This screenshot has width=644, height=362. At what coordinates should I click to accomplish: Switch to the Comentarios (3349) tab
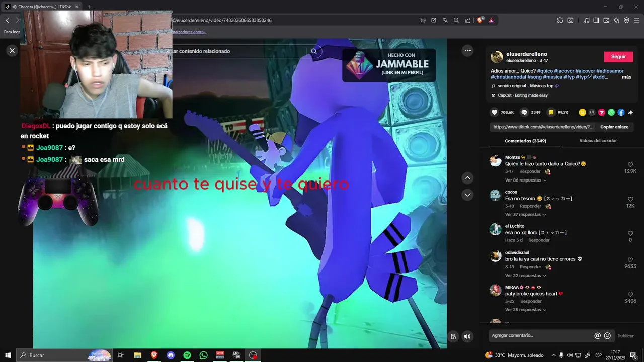coord(525,141)
